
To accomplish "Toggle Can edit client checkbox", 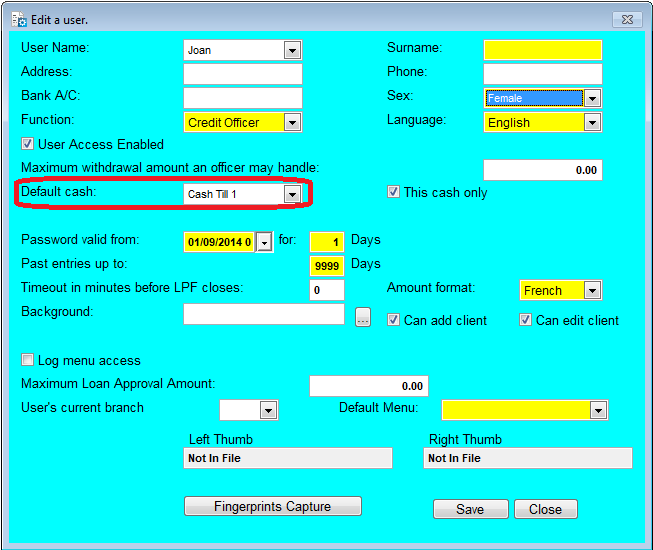I will coord(525,320).
